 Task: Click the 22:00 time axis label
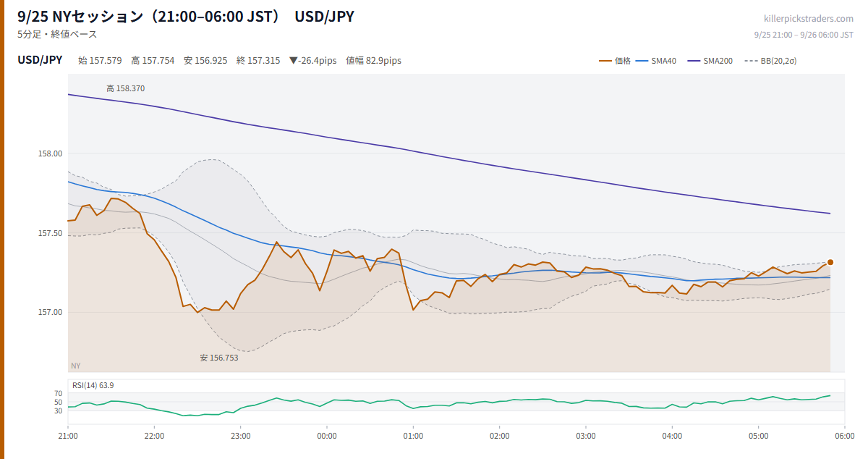(x=154, y=436)
